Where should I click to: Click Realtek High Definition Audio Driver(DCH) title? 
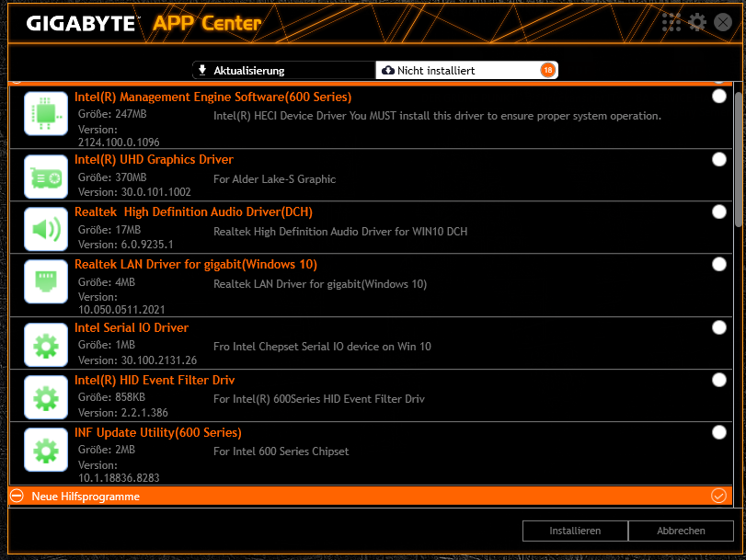[193, 211]
